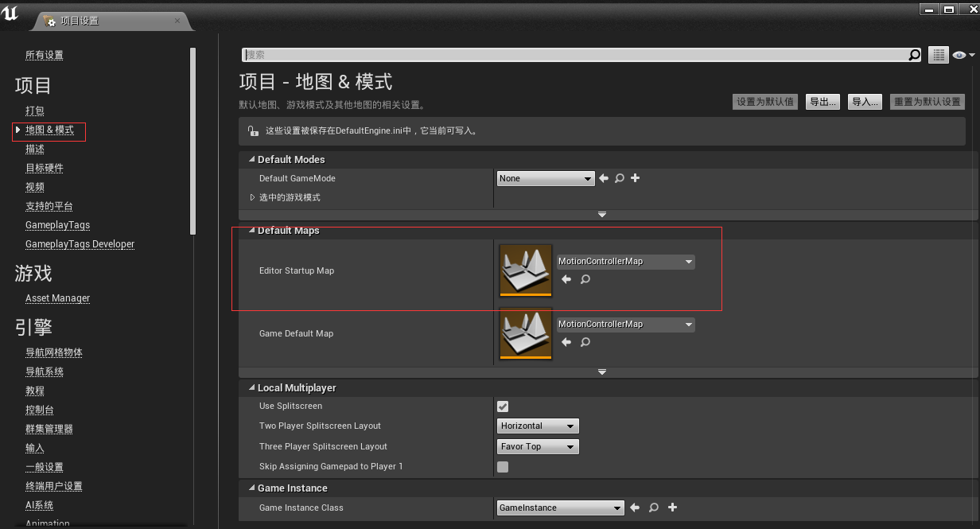The height and width of the screenshot is (529, 980).
Task: Uncheck the Use Splitscreen checkbox
Action: [x=503, y=406]
